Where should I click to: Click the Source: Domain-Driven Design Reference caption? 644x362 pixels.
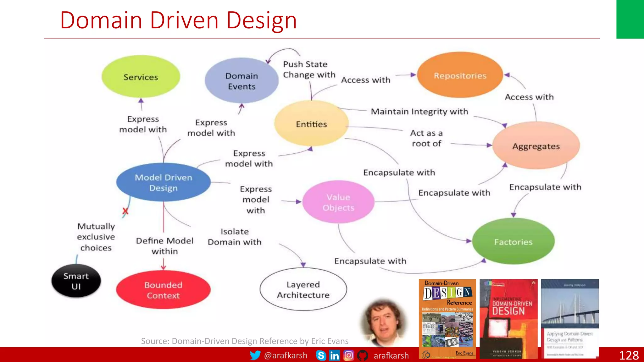pyautogui.click(x=245, y=341)
